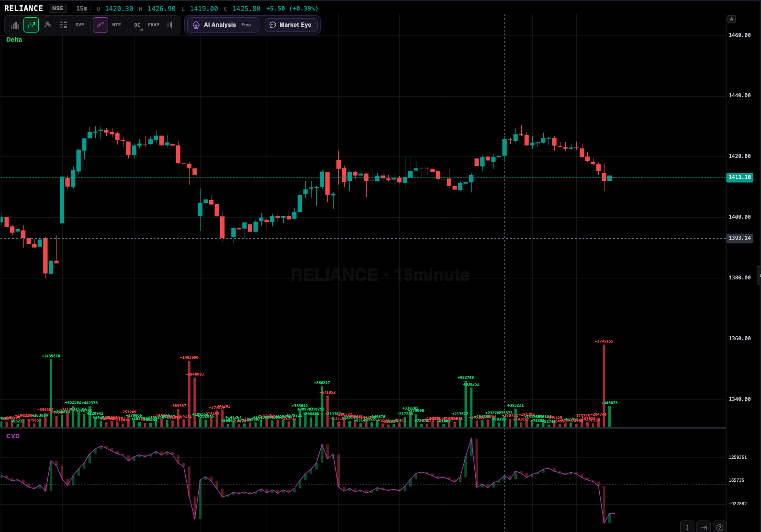Click the -927882 CVD axis value
This screenshot has width=761, height=532.
tap(738, 504)
